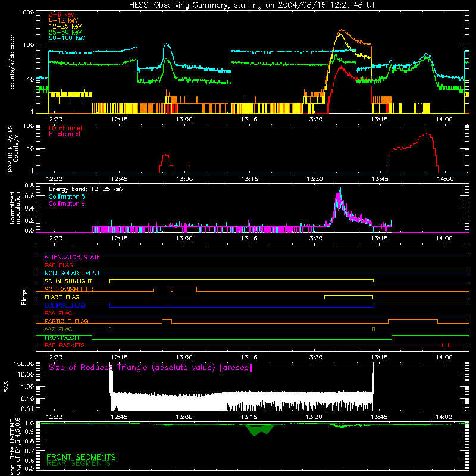Click 13:15 time label under count rate plot
Image resolution: width=476 pixels, height=476 pixels.
click(249, 120)
